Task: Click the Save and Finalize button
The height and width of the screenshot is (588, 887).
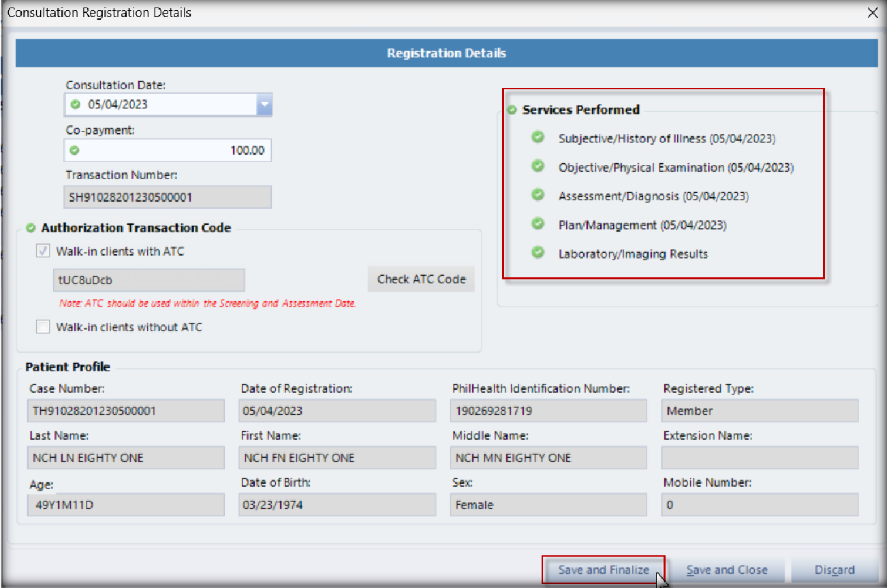Action: pyautogui.click(x=604, y=570)
